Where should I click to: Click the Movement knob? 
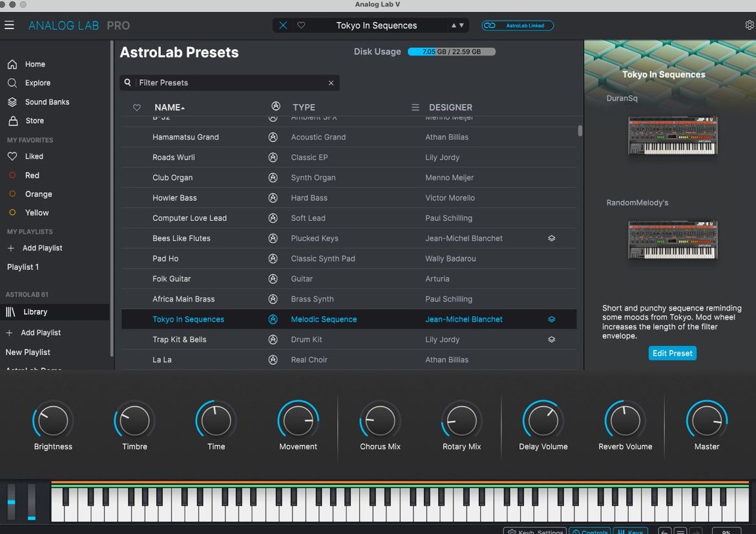click(x=298, y=420)
